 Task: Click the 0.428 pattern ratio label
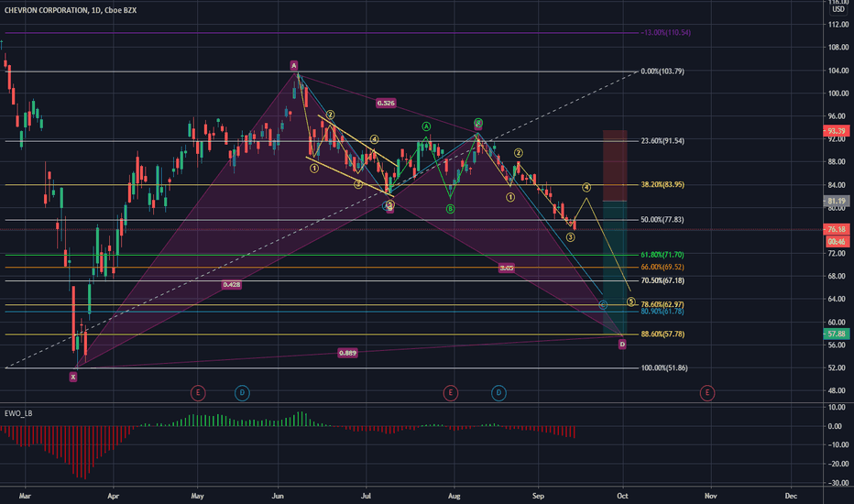coord(232,285)
